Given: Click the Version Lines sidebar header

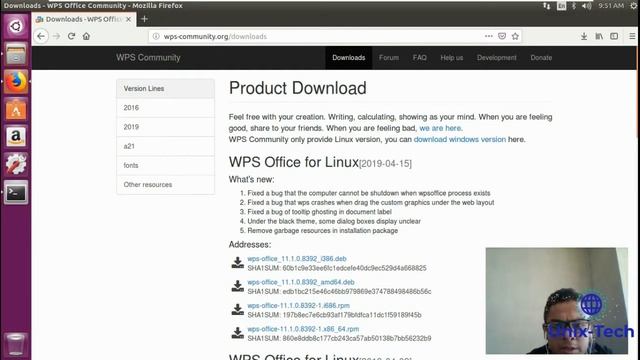Looking at the screenshot, I should tap(165, 89).
